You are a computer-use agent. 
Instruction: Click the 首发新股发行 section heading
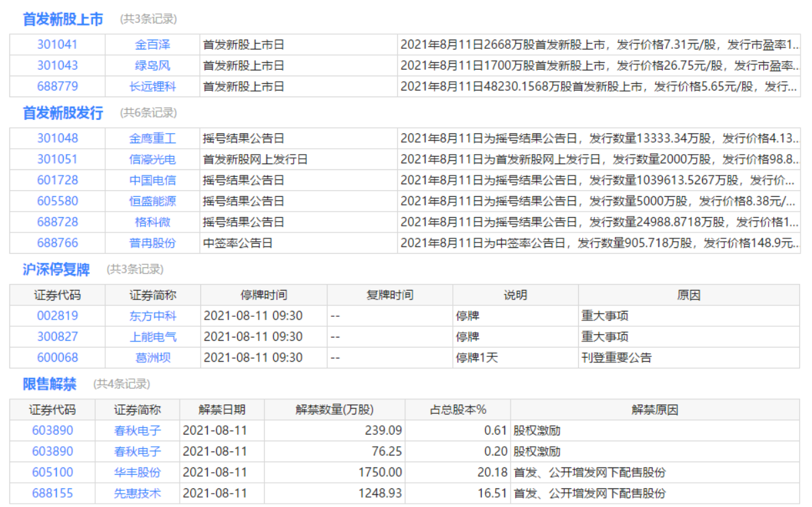click(x=63, y=113)
